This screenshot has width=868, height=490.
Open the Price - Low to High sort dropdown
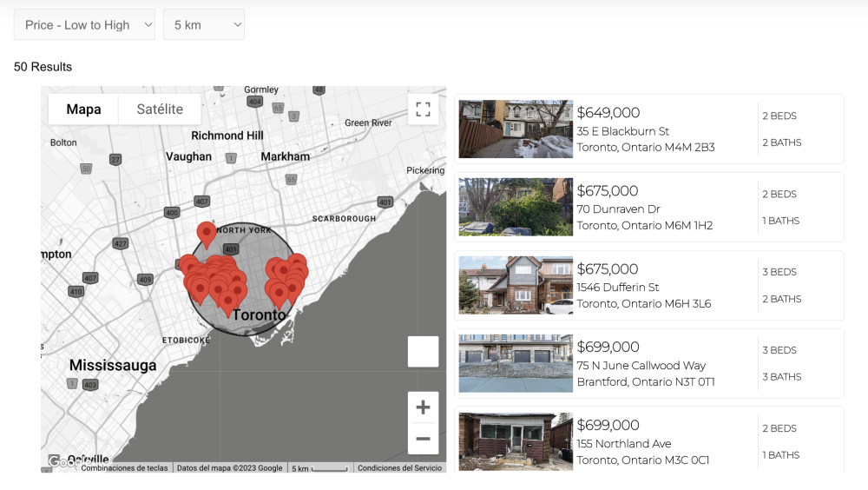(x=84, y=25)
